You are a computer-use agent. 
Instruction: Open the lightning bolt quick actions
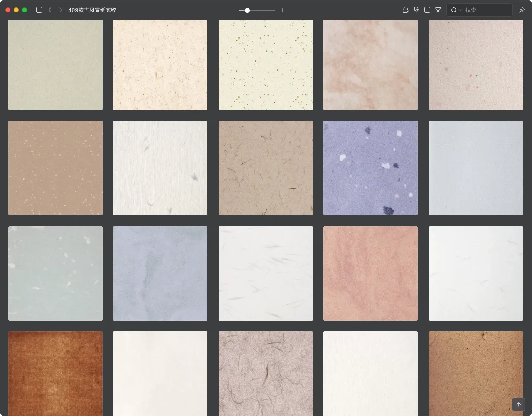click(x=416, y=10)
